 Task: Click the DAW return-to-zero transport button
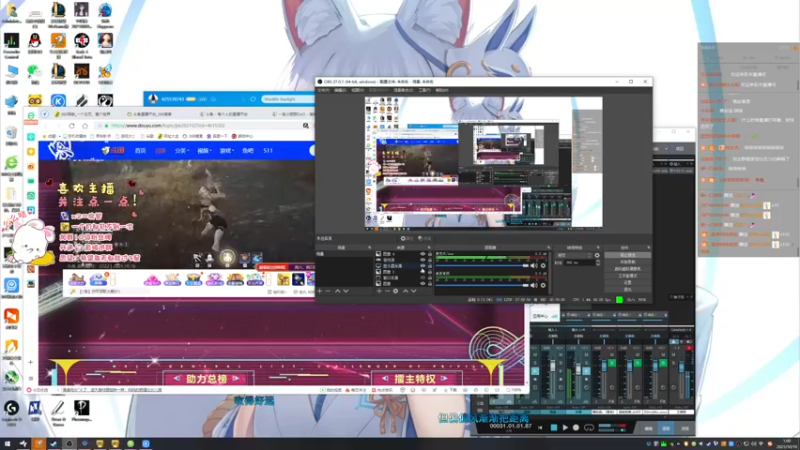pyautogui.click(x=540, y=428)
